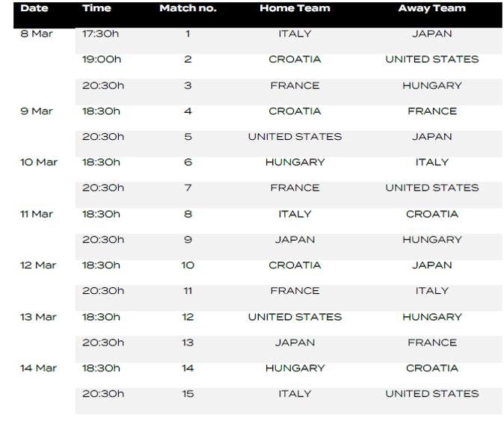Select the 11 Mar date cell
The width and height of the screenshot is (504, 424).
click(x=37, y=214)
